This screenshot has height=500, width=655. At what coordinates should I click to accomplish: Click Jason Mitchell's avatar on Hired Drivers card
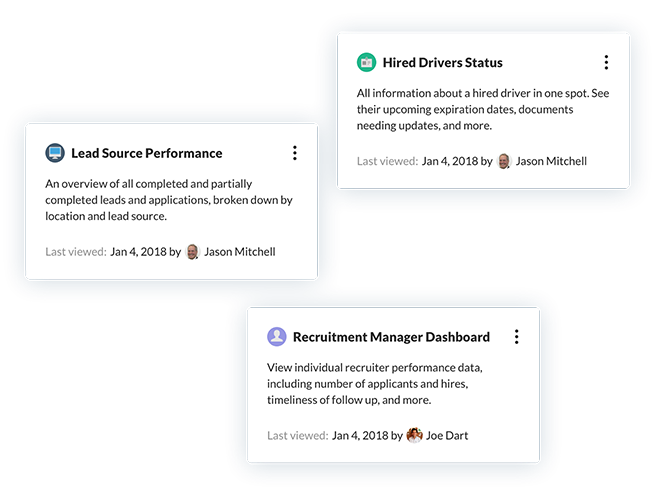(504, 161)
